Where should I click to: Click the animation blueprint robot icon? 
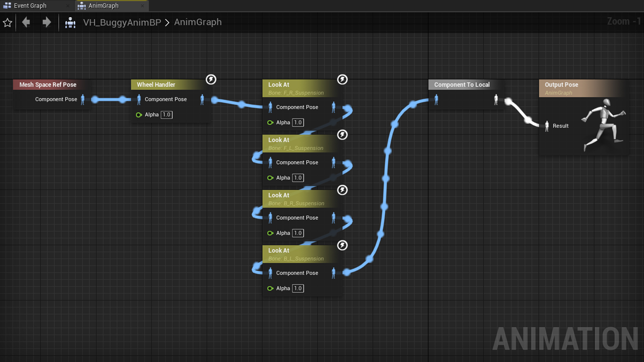[x=70, y=23]
